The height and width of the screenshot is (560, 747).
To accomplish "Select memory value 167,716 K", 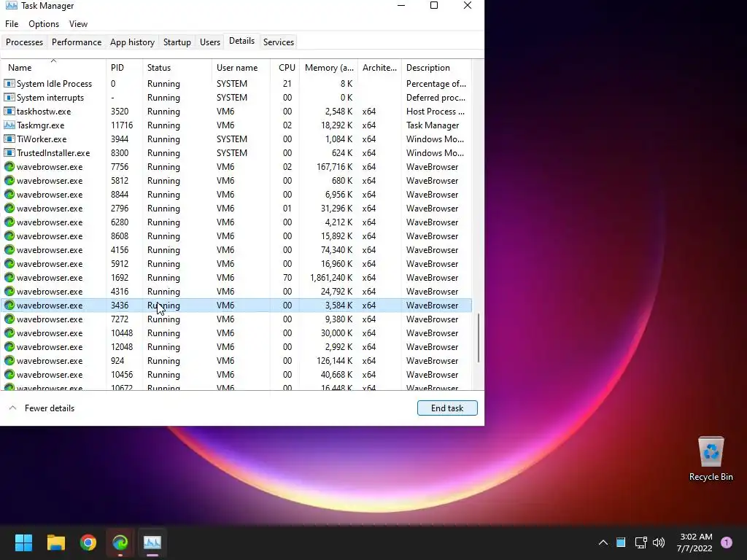I will [334, 167].
